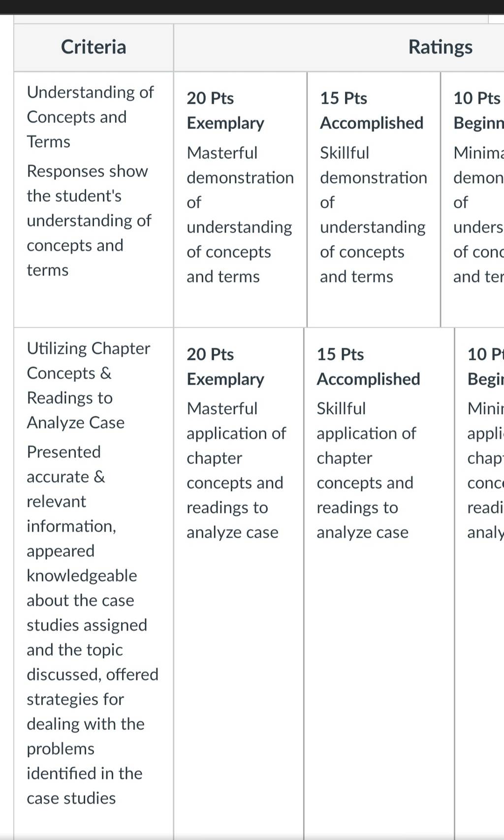Image resolution: width=504 pixels, height=840 pixels.
Task: Select the Criteria column header
Action: pos(94,47)
